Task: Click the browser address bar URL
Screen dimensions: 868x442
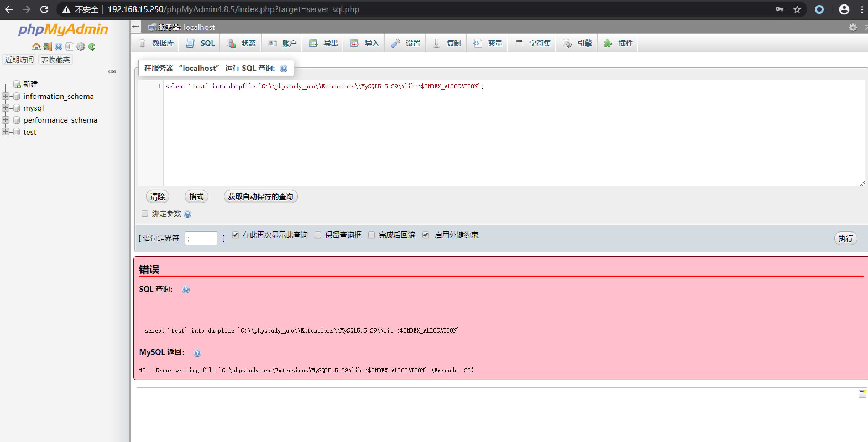Action: pyautogui.click(x=234, y=9)
